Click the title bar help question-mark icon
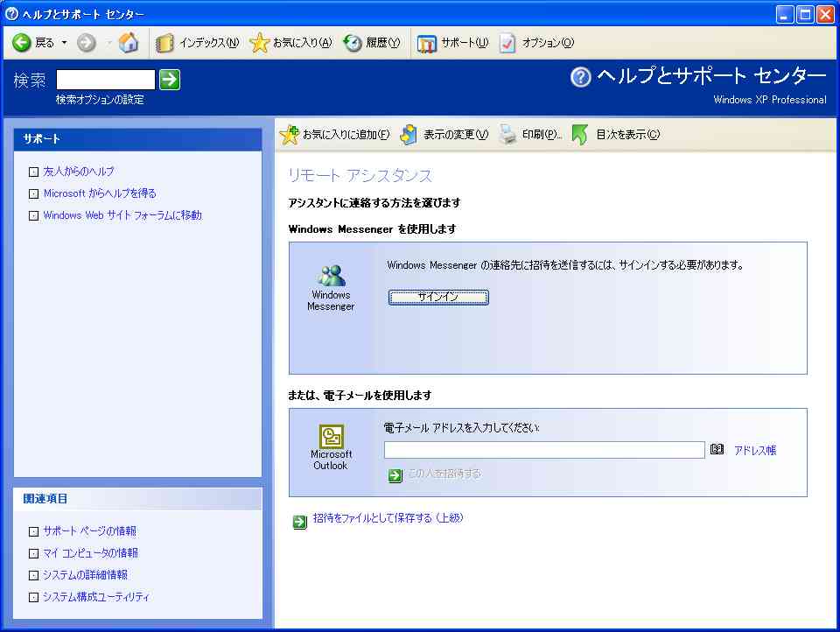 [x=11, y=13]
